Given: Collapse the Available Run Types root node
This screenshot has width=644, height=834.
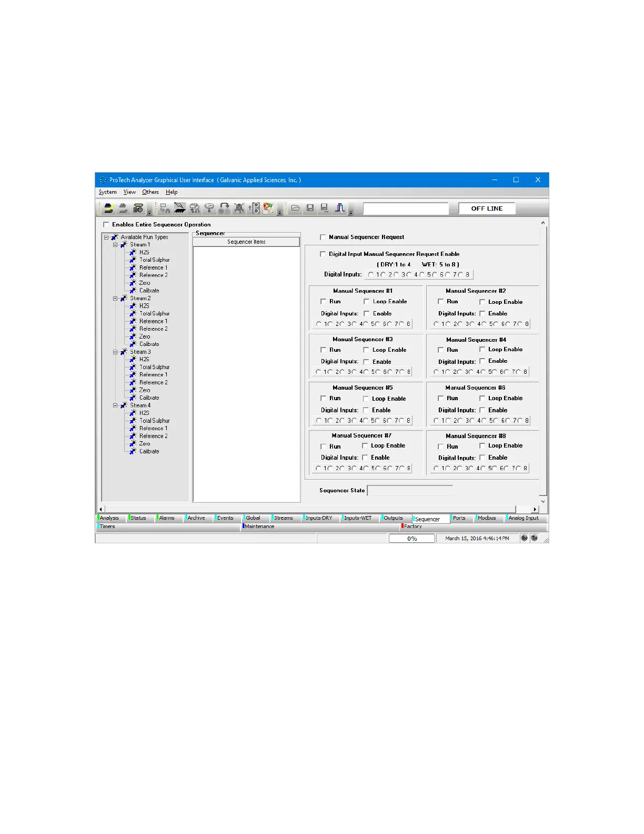Looking at the screenshot, I should [x=106, y=237].
